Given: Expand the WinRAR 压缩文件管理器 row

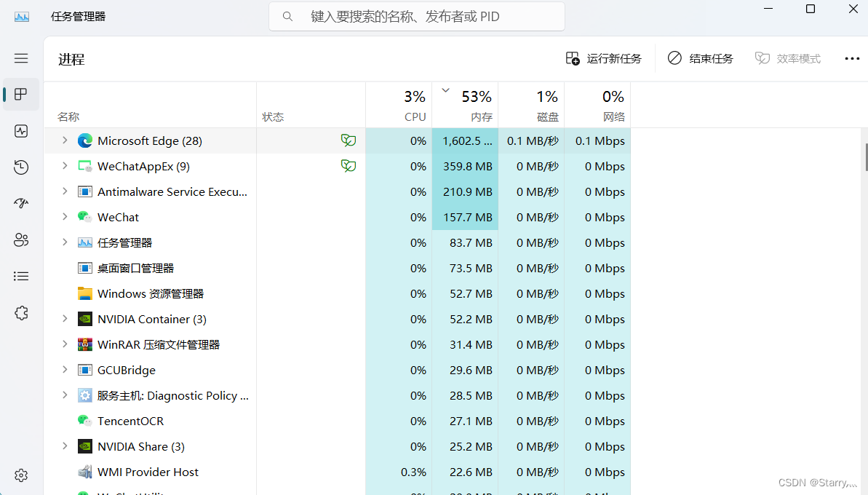Looking at the screenshot, I should [65, 344].
